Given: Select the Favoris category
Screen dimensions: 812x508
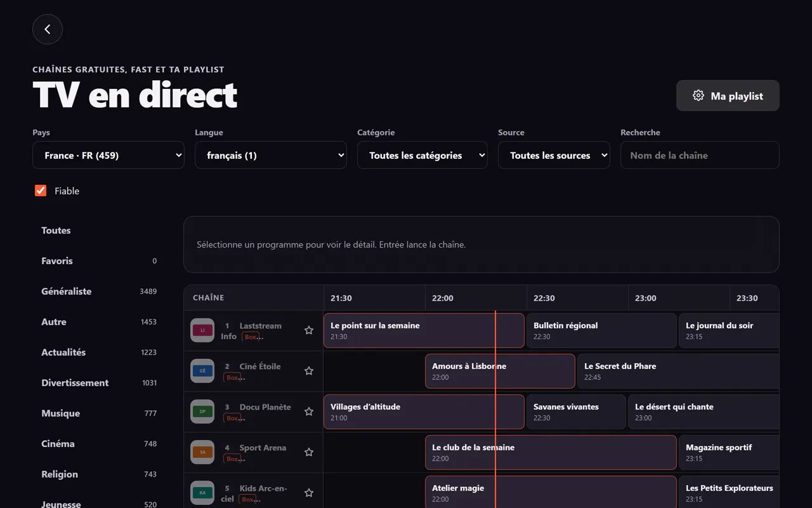Looking at the screenshot, I should point(99,261).
